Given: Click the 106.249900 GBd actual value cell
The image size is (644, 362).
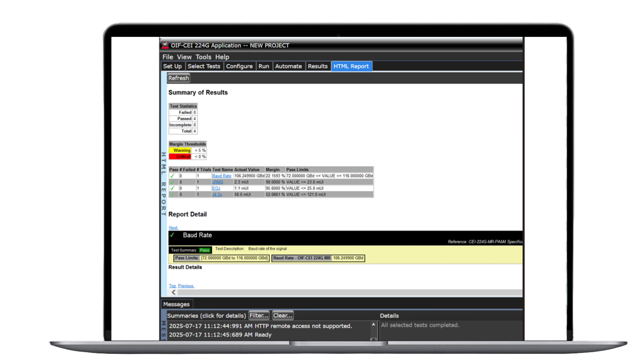Looking at the screenshot, I should point(249,176).
